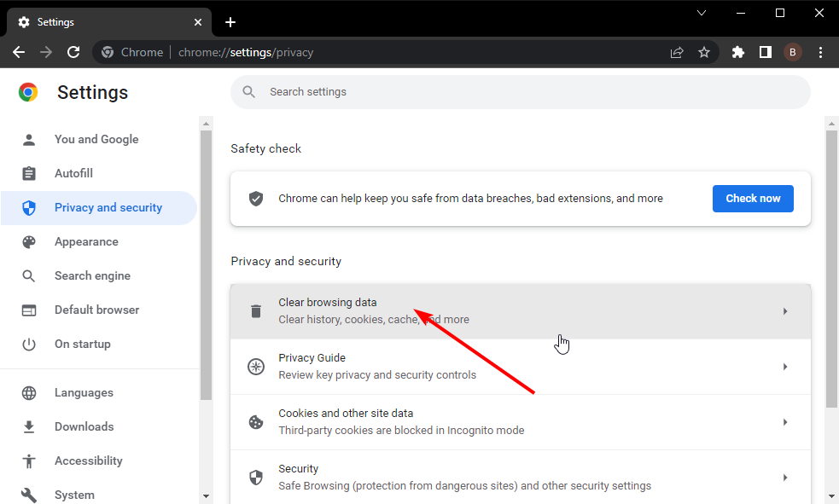Open Clear browsing data
839x504 pixels.
(521, 311)
